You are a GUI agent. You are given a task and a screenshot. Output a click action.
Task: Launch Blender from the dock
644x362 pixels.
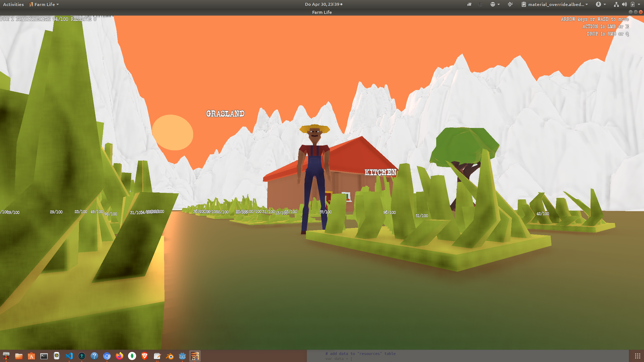[170, 356]
